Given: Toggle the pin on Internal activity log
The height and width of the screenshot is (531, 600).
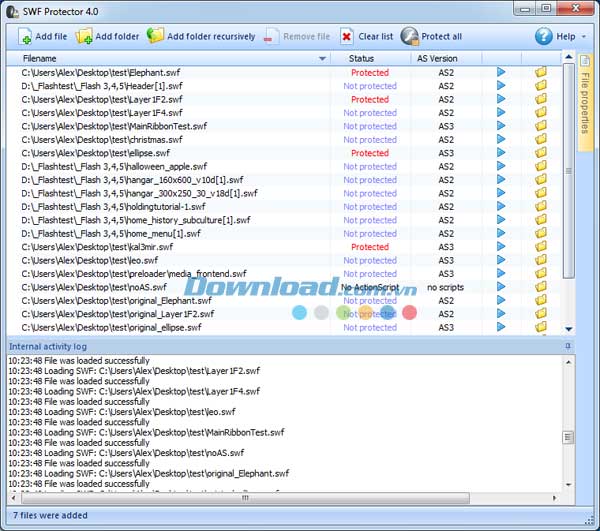Looking at the screenshot, I should (x=568, y=346).
